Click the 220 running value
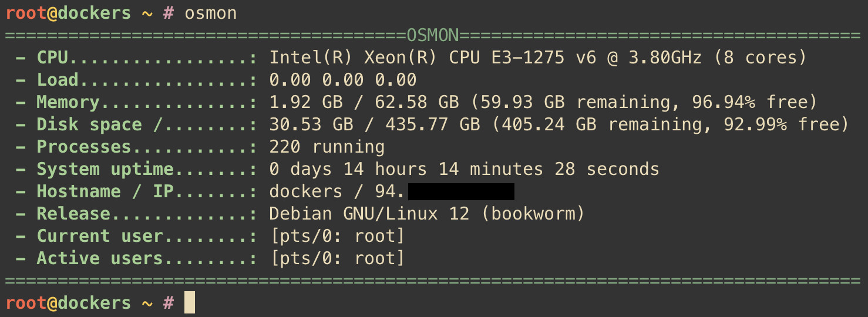 (x=327, y=147)
